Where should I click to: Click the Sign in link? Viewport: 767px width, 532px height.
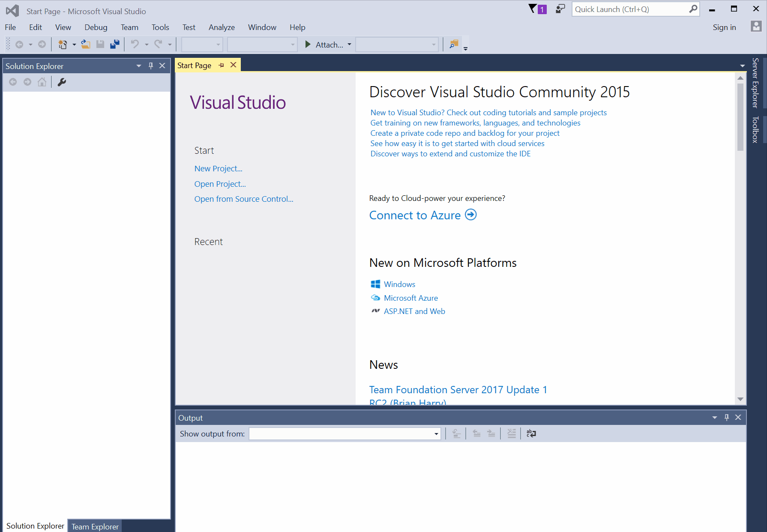click(x=724, y=27)
